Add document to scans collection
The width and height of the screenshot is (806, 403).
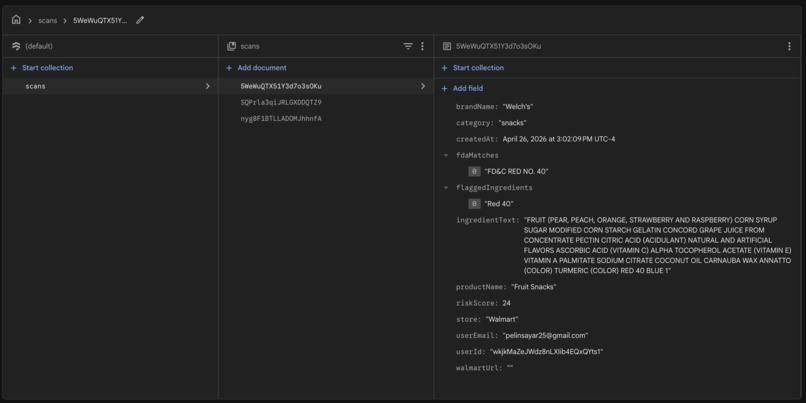tap(262, 68)
